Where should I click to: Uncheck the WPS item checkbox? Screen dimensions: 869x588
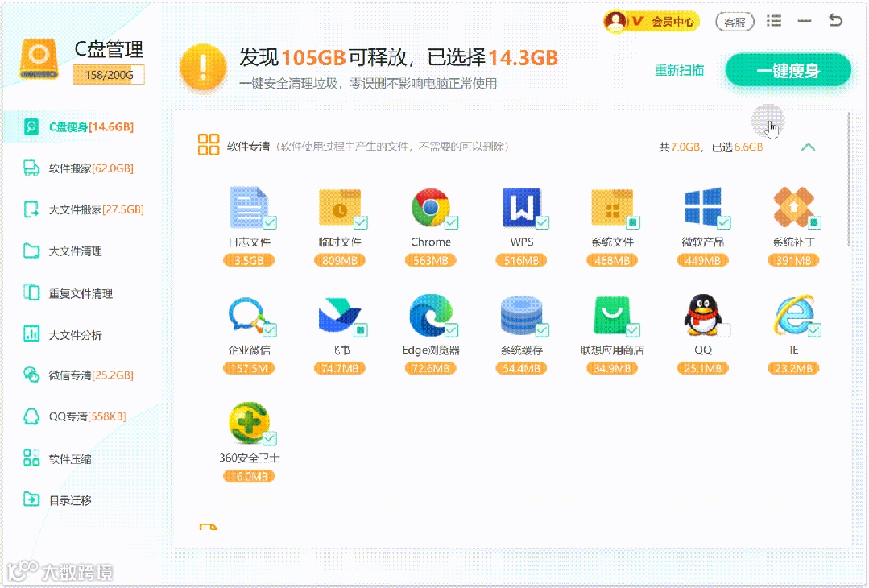[543, 222]
